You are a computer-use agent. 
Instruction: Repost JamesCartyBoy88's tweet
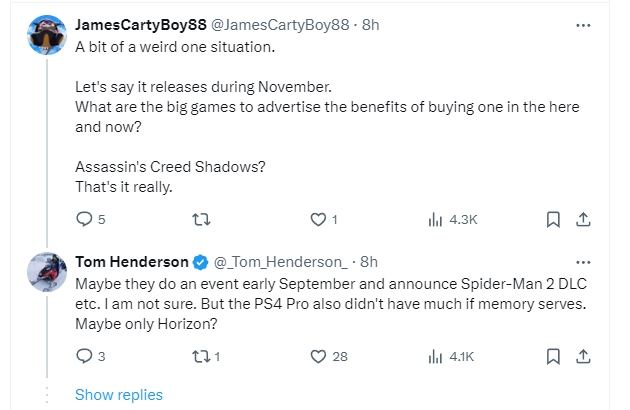(x=200, y=219)
